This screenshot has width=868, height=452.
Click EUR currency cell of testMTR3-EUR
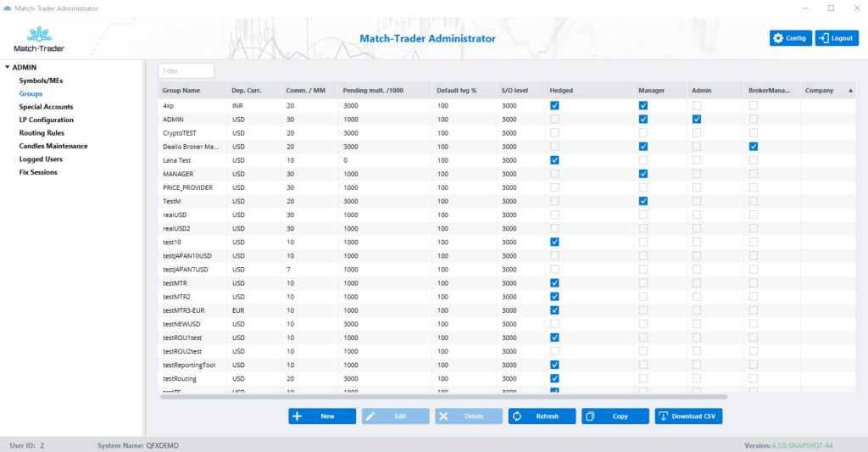click(x=238, y=310)
